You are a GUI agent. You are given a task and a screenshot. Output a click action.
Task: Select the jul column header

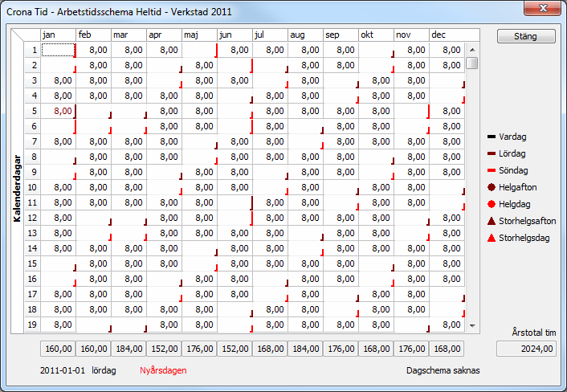[270, 35]
